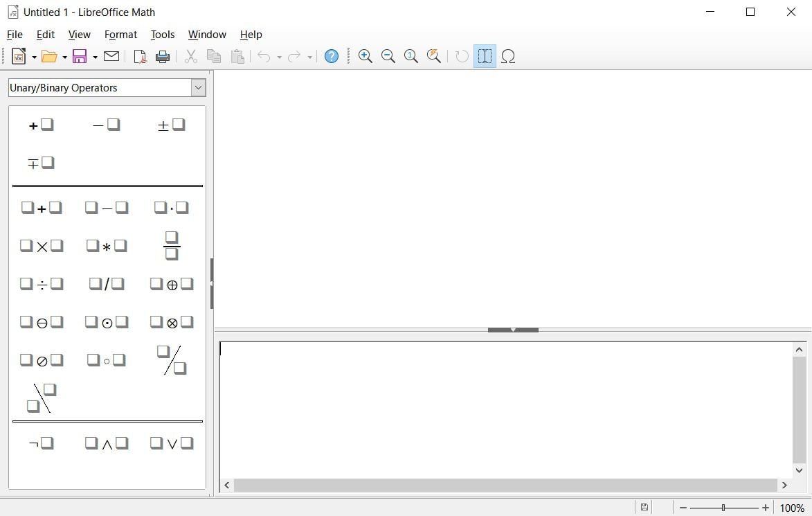This screenshot has width=812, height=516.
Task: Open the Unary/Binary Operators category dropdown
Action: (198, 87)
